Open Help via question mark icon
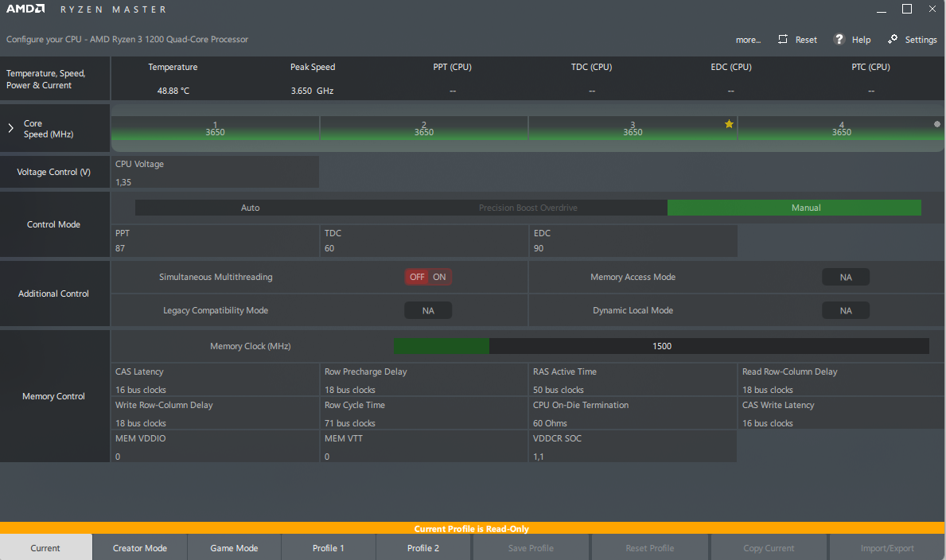The image size is (946, 560). 839,39
